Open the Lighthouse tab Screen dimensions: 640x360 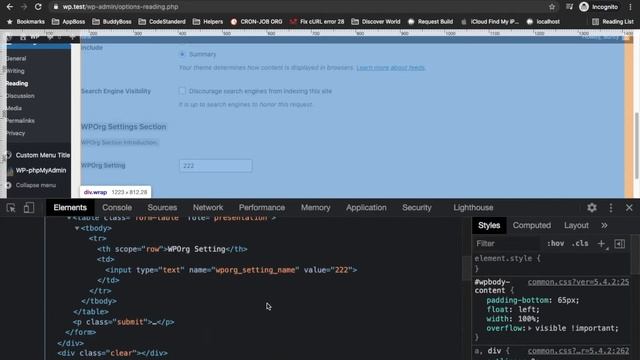pyautogui.click(x=473, y=208)
